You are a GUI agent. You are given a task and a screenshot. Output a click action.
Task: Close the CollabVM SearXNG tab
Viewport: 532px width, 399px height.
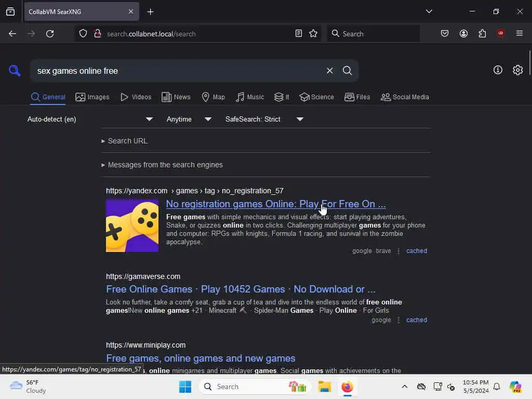pyautogui.click(x=130, y=11)
